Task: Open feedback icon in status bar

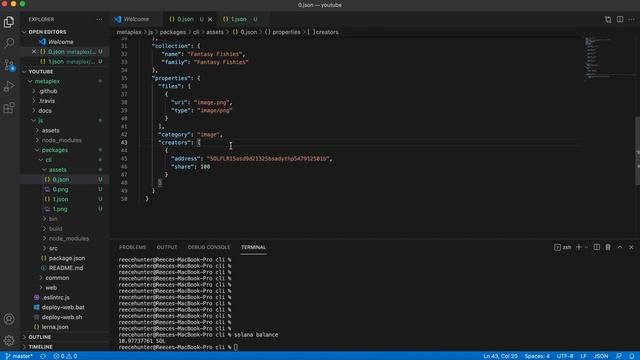Action: point(619,356)
